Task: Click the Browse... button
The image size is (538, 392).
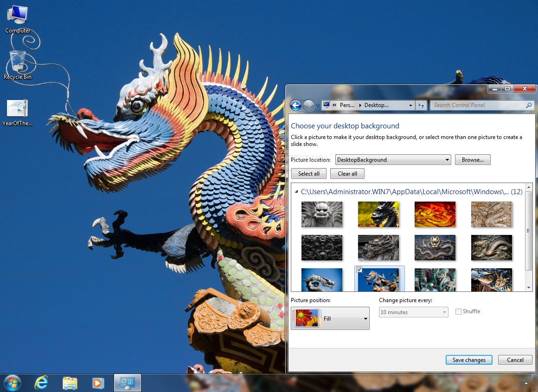Action: (473, 160)
